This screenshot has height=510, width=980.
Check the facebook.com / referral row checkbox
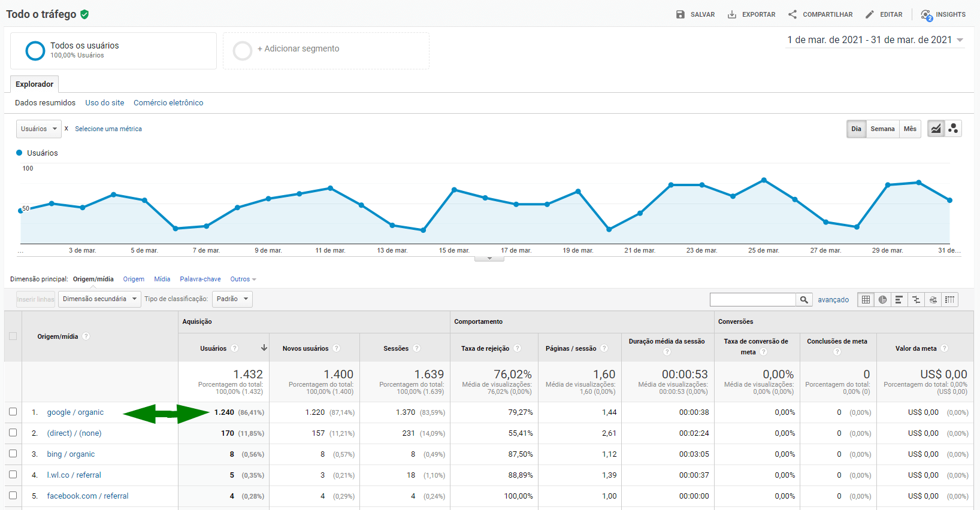[13, 496]
